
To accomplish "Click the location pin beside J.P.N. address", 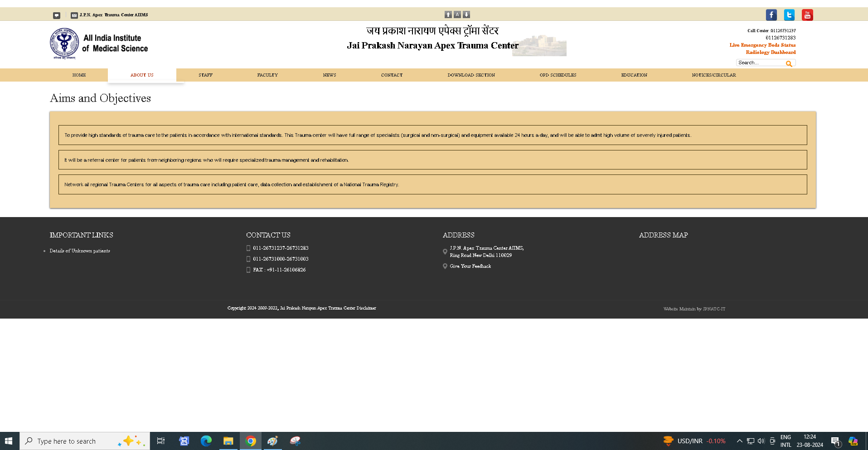I will (x=445, y=252).
